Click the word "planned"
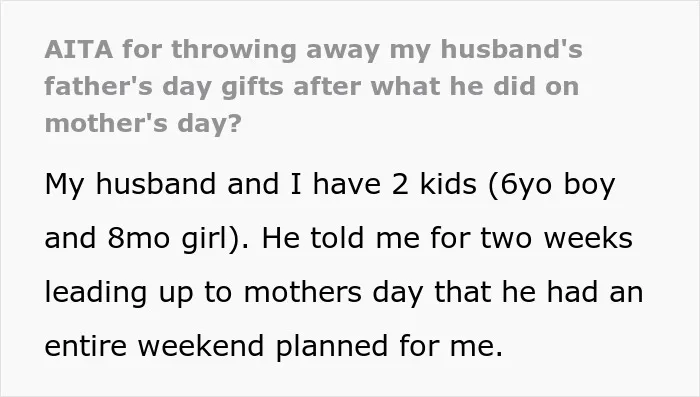Viewport: 700px width, 397px height. click(x=332, y=347)
